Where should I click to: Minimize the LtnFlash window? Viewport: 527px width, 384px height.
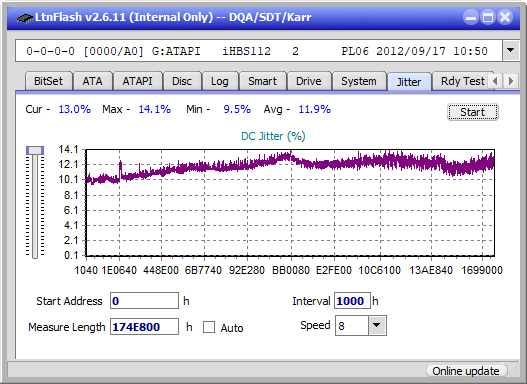471,17
